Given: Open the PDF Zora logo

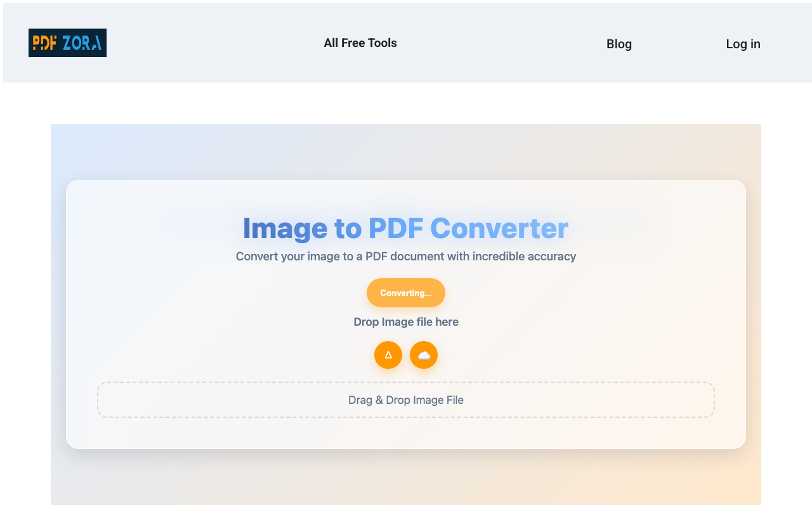Looking at the screenshot, I should pos(67,43).
